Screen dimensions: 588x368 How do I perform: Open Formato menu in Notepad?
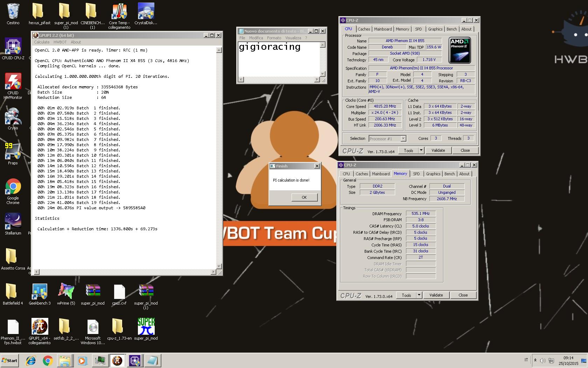(x=274, y=38)
